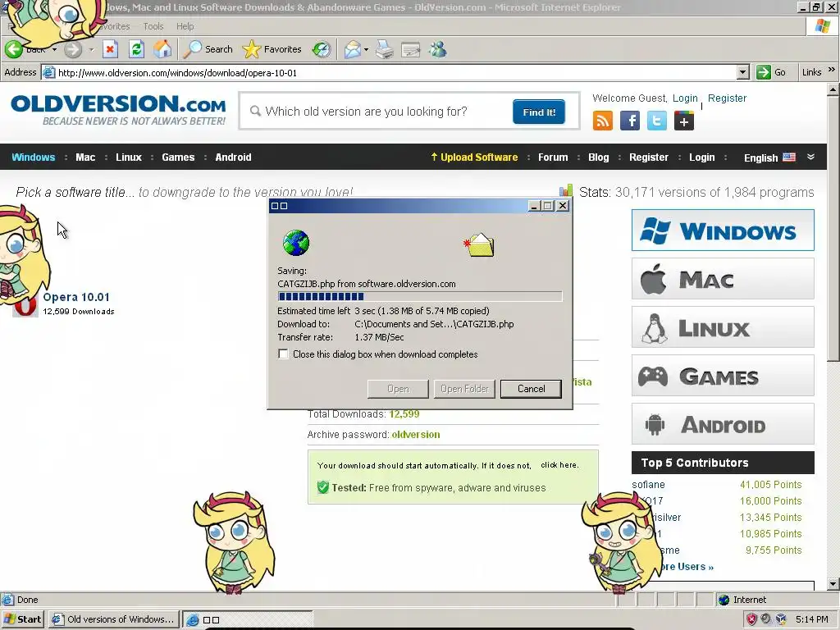Click the Android category banner
Image resolution: width=840 pixels, height=630 pixels.
pos(723,424)
